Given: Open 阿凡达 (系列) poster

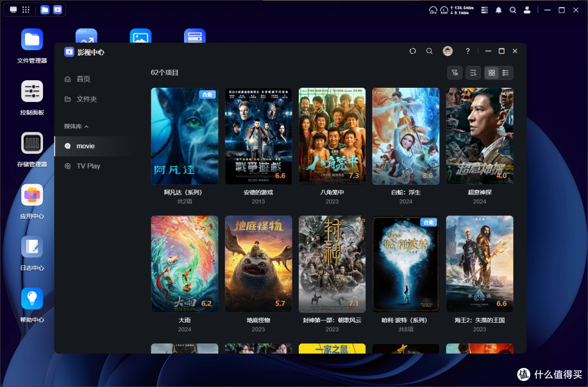Looking at the screenshot, I should click(x=185, y=136).
